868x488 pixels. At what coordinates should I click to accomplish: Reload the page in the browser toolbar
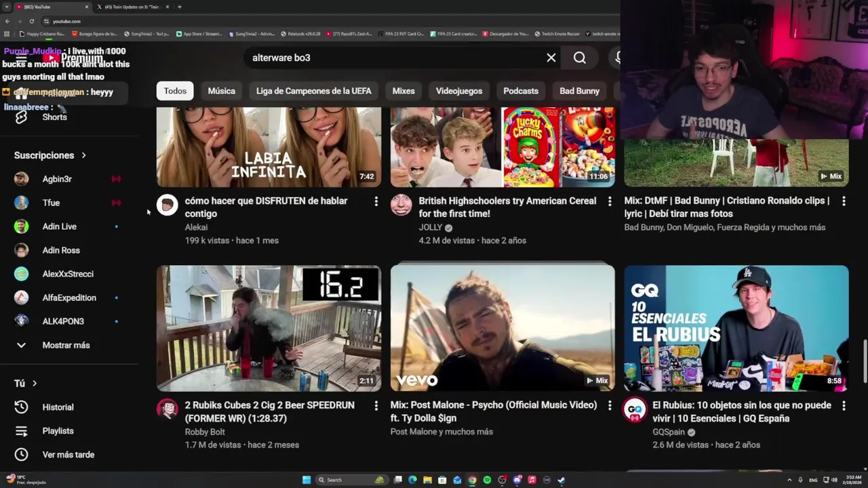32,21
